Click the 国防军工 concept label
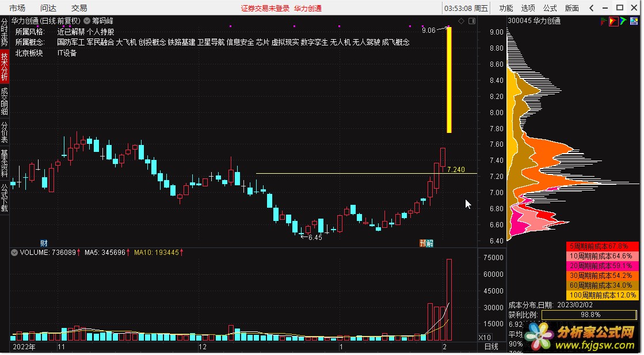 [x=71, y=42]
